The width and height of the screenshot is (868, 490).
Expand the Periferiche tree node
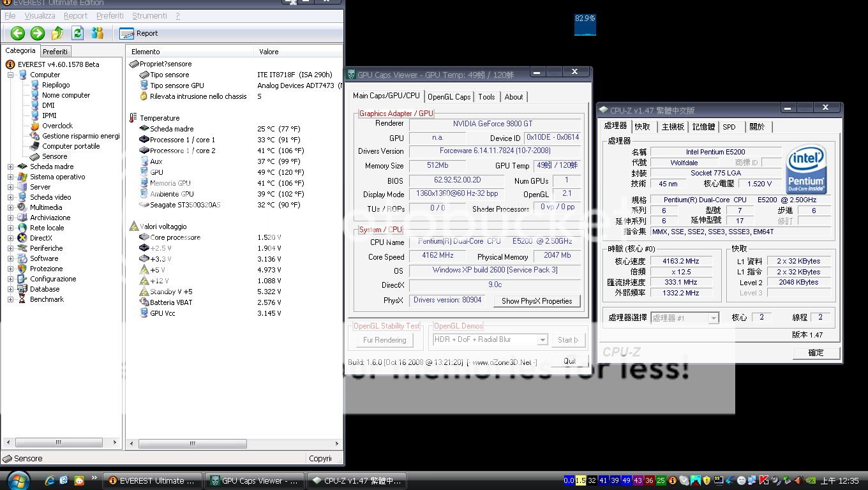pos(10,248)
